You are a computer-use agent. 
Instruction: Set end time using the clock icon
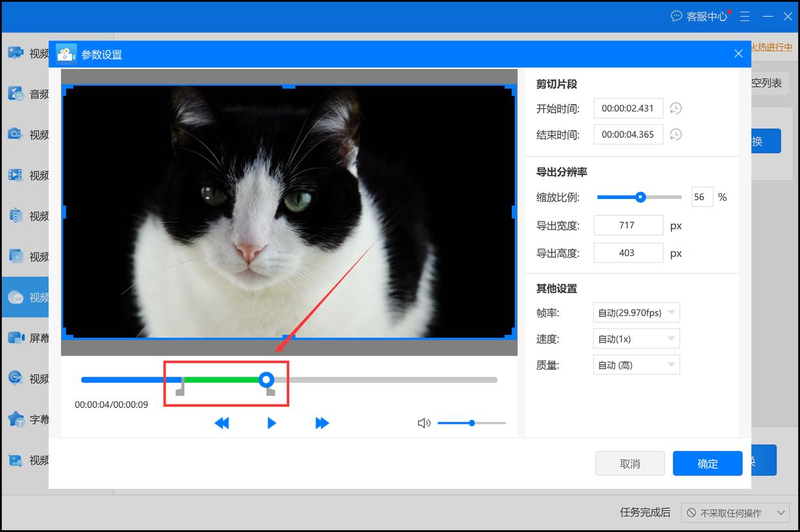(675, 135)
